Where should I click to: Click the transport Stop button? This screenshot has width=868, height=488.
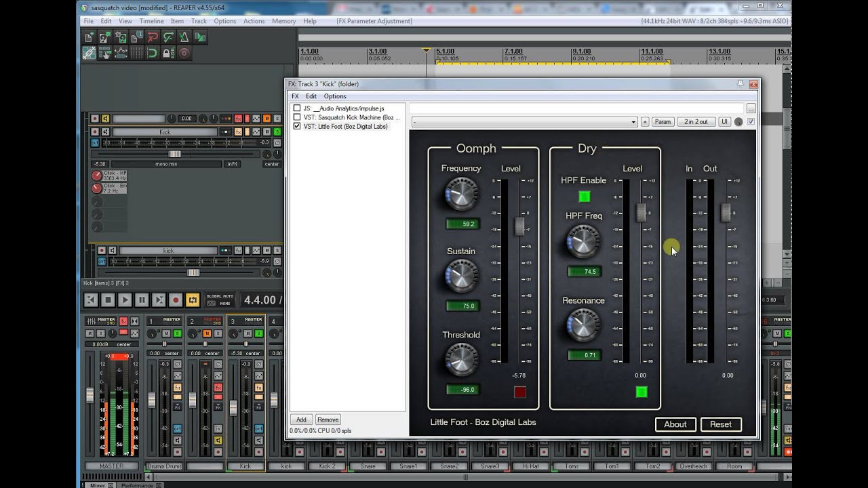[108, 300]
